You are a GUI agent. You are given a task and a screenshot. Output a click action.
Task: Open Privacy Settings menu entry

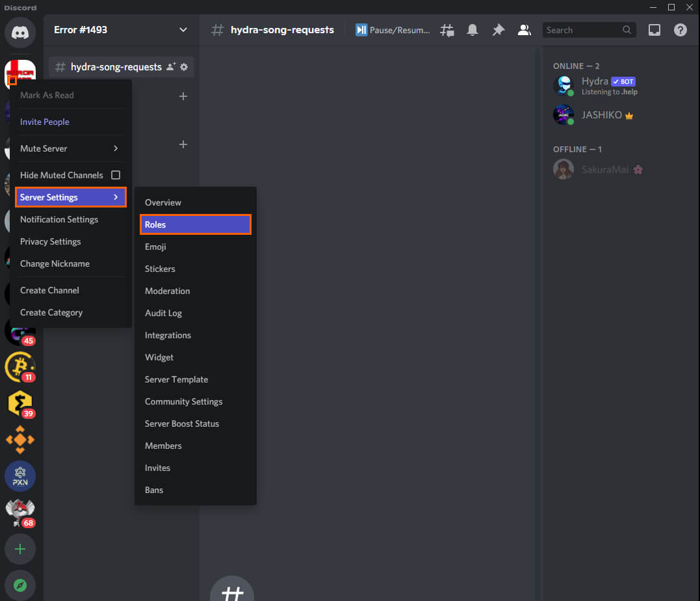click(x=71, y=242)
